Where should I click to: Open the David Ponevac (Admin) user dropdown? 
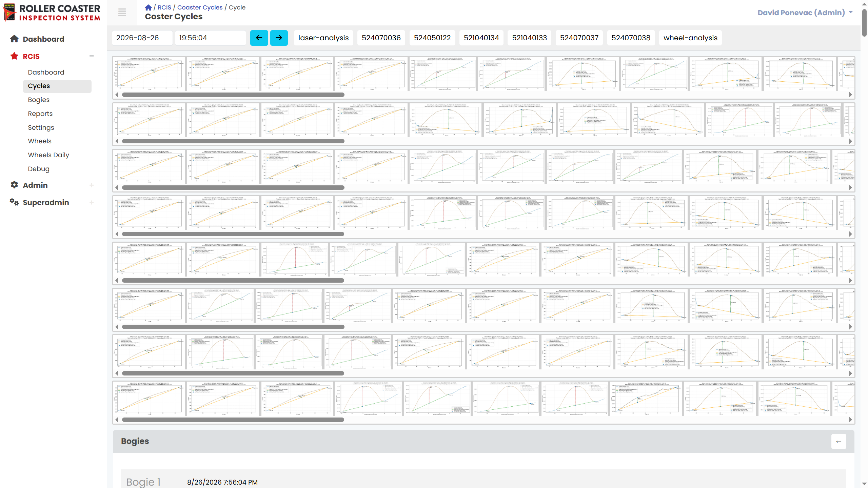pyautogui.click(x=805, y=13)
